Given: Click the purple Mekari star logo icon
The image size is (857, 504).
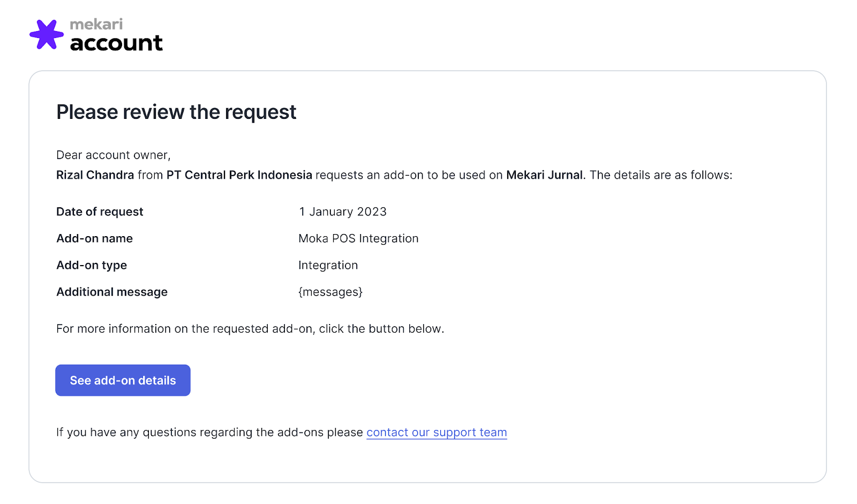Looking at the screenshot, I should 46,34.
